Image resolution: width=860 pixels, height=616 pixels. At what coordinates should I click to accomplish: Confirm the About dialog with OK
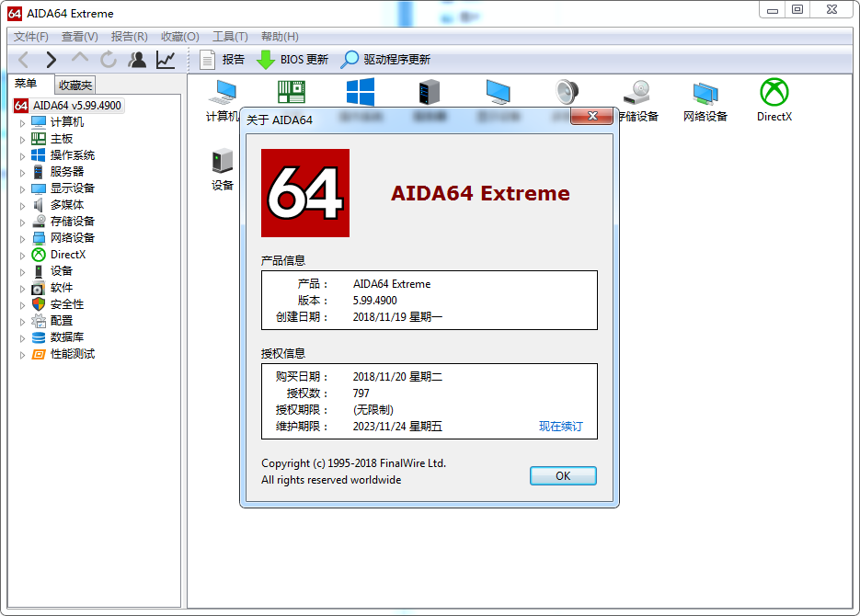[563, 475]
